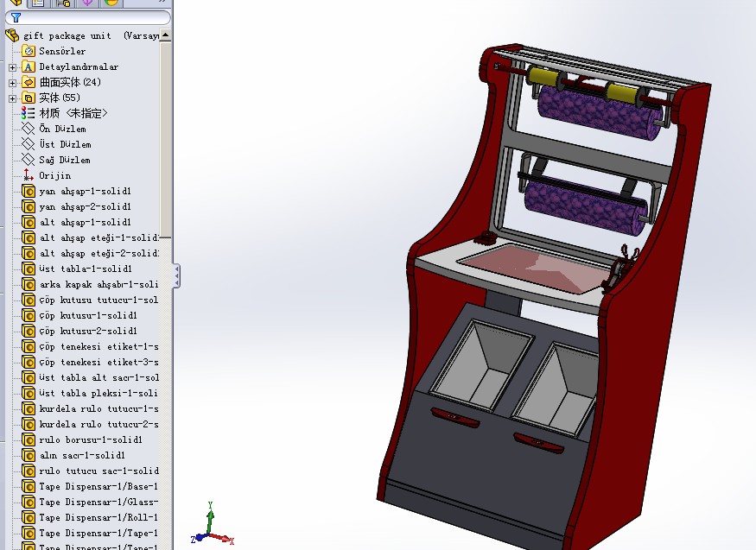Screen dimensions: 756x550
Task: Select the Ön Düzlem plane icon
Action: [29, 129]
